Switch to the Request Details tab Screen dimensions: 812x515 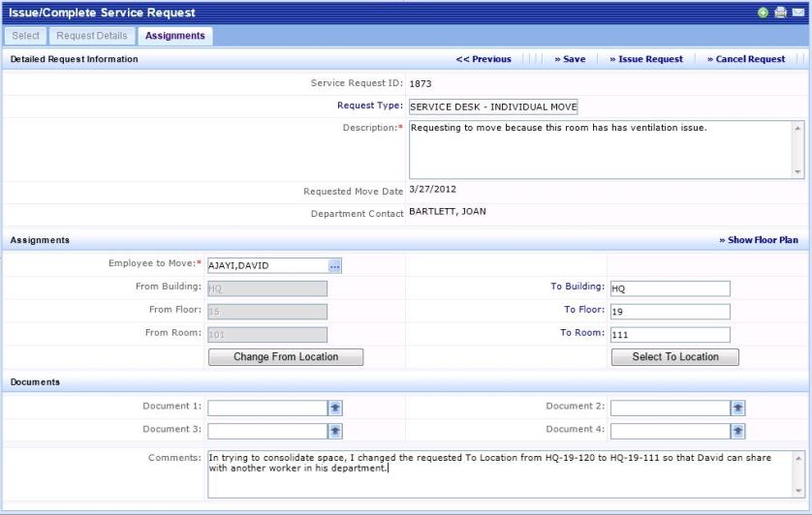pos(91,36)
